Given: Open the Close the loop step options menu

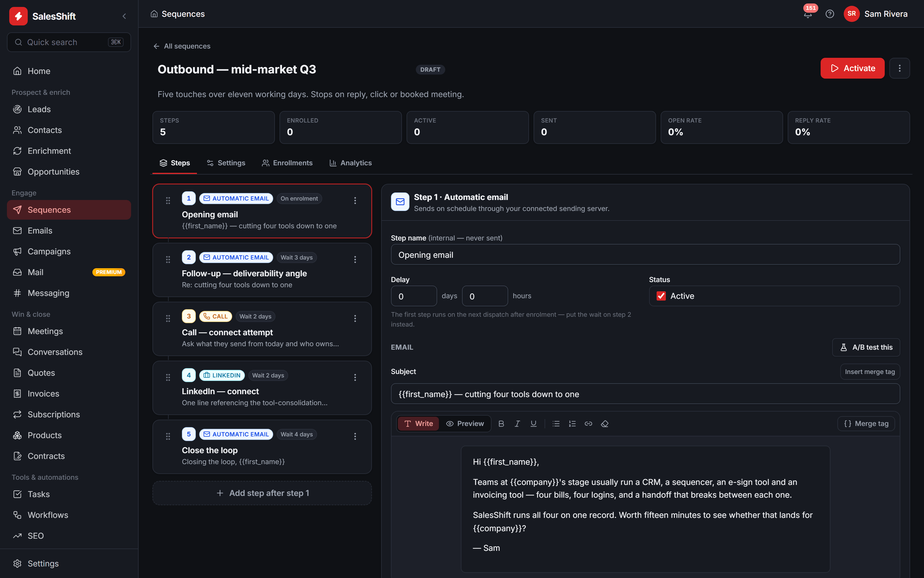Looking at the screenshot, I should coord(355,436).
